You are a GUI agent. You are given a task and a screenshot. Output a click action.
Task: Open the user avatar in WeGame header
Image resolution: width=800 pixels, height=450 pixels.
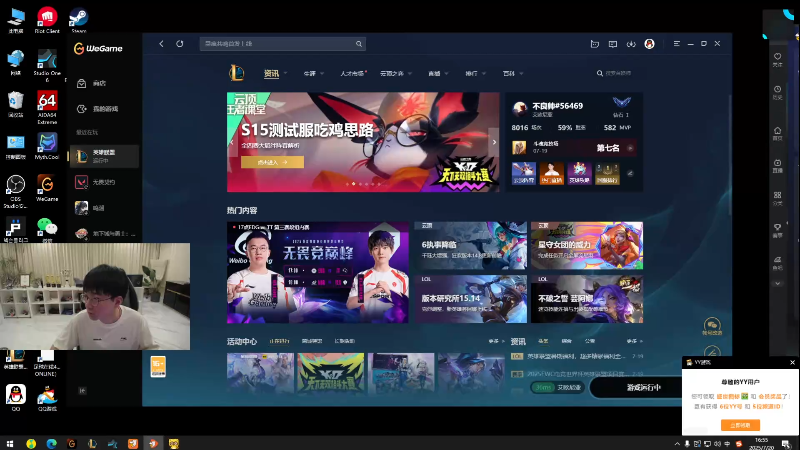tap(649, 44)
